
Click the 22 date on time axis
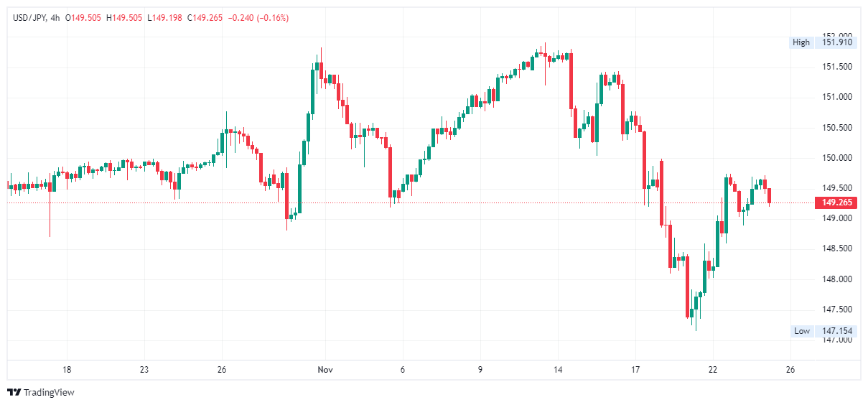coord(713,371)
